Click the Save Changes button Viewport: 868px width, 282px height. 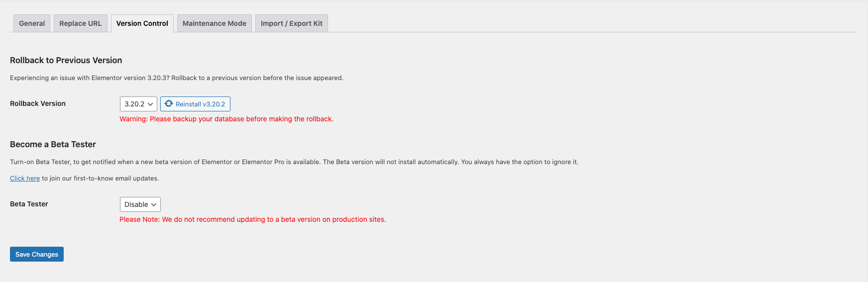pos(37,254)
